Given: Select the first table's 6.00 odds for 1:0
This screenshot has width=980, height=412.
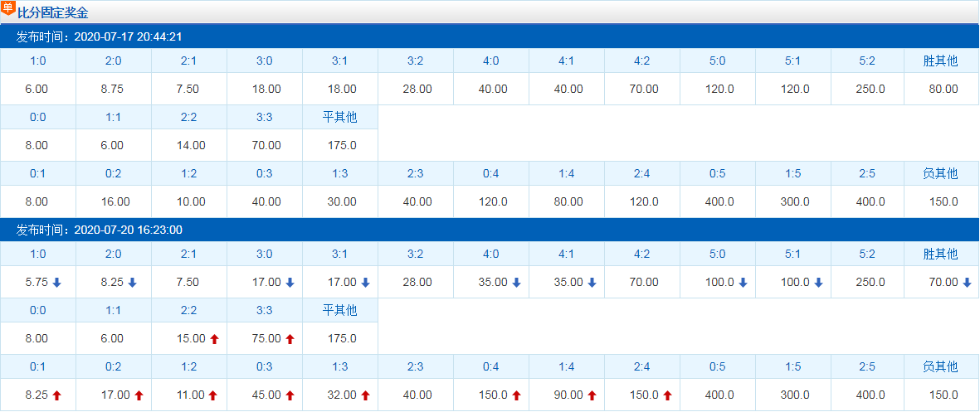Looking at the screenshot, I should tap(37, 90).
